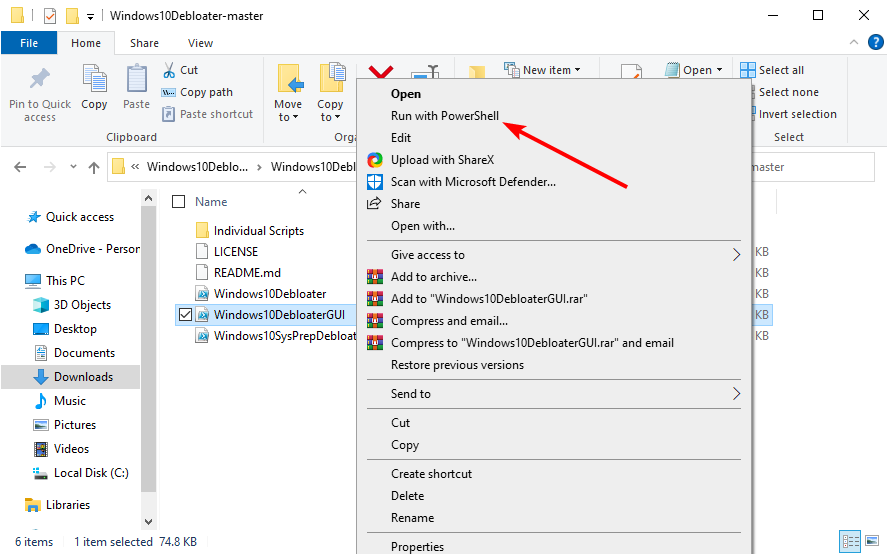Choose Properties in context menu
The image size is (888, 554).
[417, 547]
